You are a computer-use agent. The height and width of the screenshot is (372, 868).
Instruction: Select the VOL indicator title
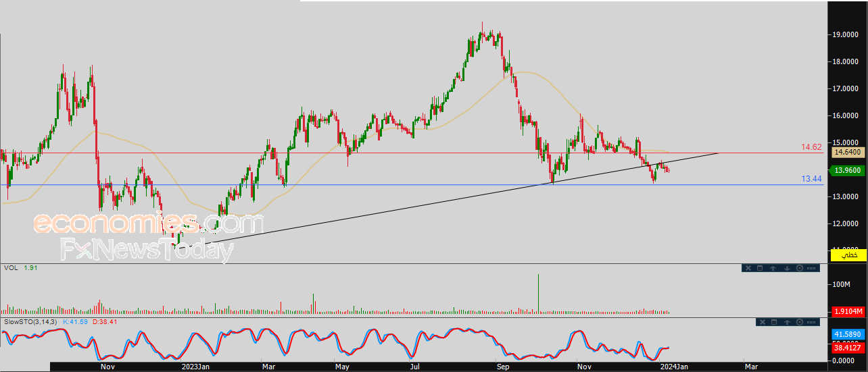(10, 268)
